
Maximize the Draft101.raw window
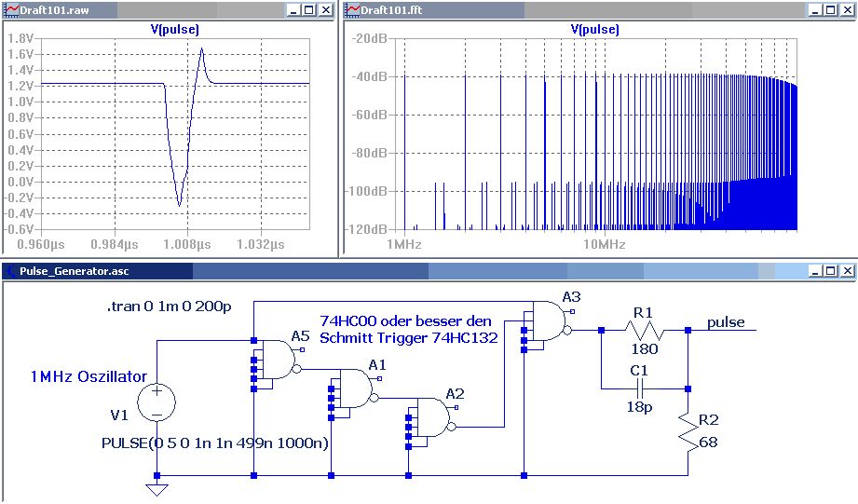(x=309, y=10)
